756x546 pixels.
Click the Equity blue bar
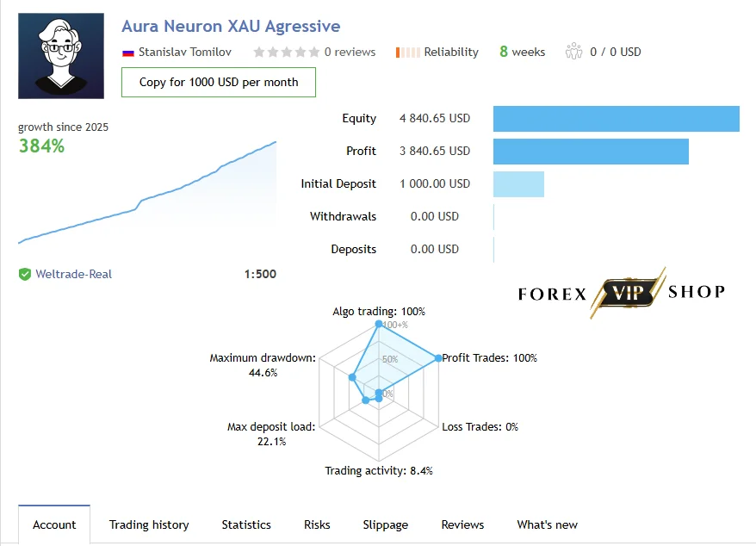[x=617, y=119]
